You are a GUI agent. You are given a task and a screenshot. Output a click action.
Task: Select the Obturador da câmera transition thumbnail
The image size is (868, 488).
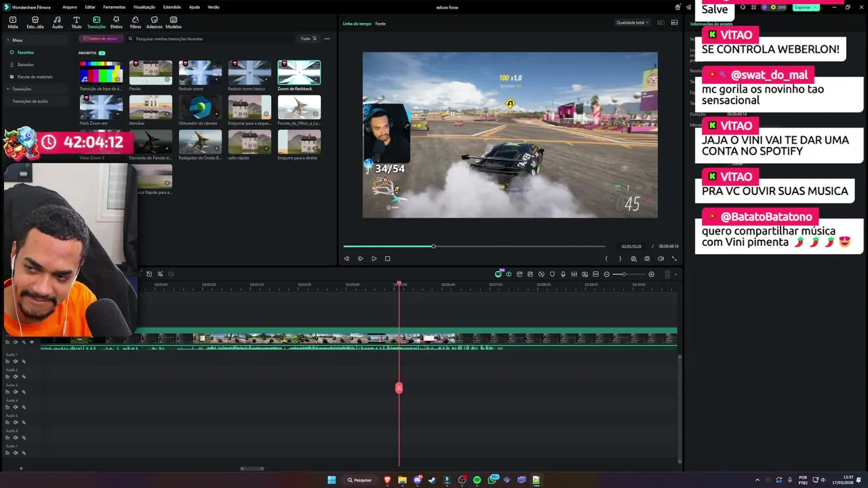coord(200,107)
